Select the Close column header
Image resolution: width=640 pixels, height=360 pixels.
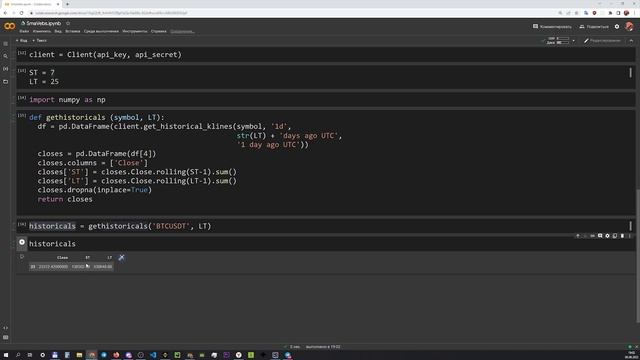[62, 258]
